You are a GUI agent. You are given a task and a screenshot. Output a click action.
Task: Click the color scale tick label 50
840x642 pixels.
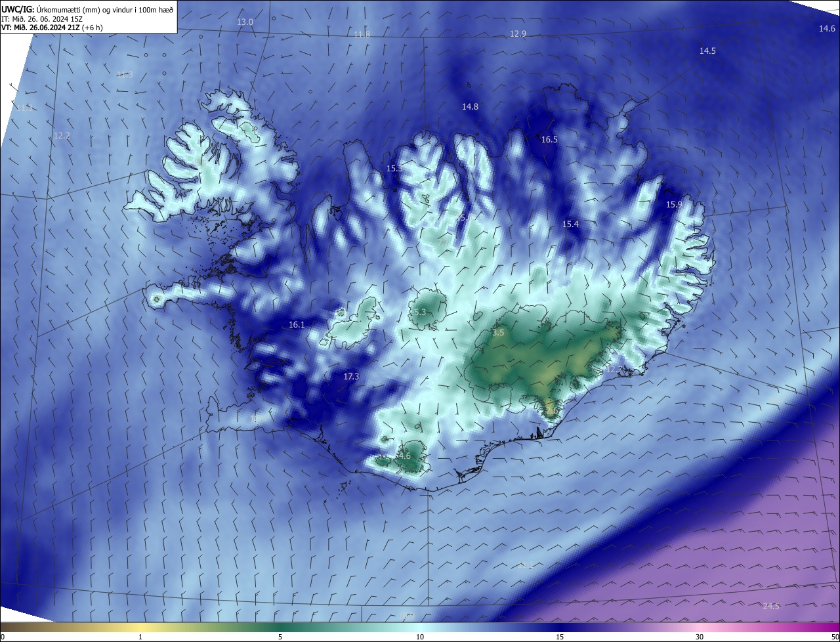pyautogui.click(x=835, y=637)
